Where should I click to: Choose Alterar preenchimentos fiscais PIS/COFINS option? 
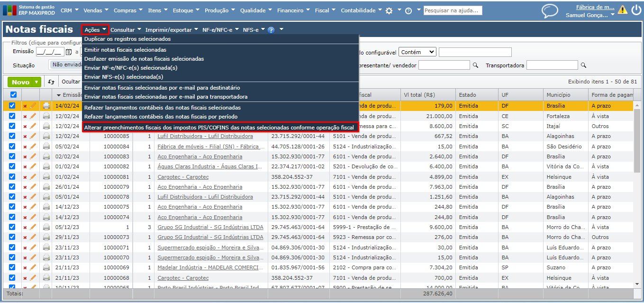point(219,128)
